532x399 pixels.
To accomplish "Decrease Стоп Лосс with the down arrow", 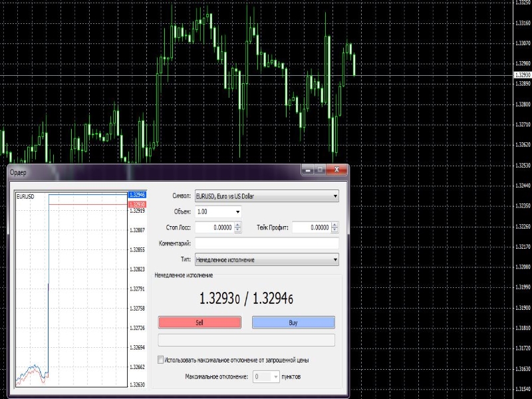I will click(238, 230).
